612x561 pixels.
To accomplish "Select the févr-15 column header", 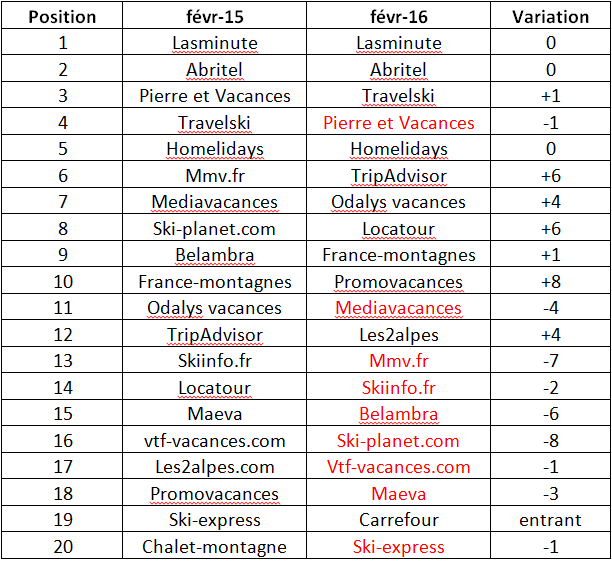I will pyautogui.click(x=215, y=16).
